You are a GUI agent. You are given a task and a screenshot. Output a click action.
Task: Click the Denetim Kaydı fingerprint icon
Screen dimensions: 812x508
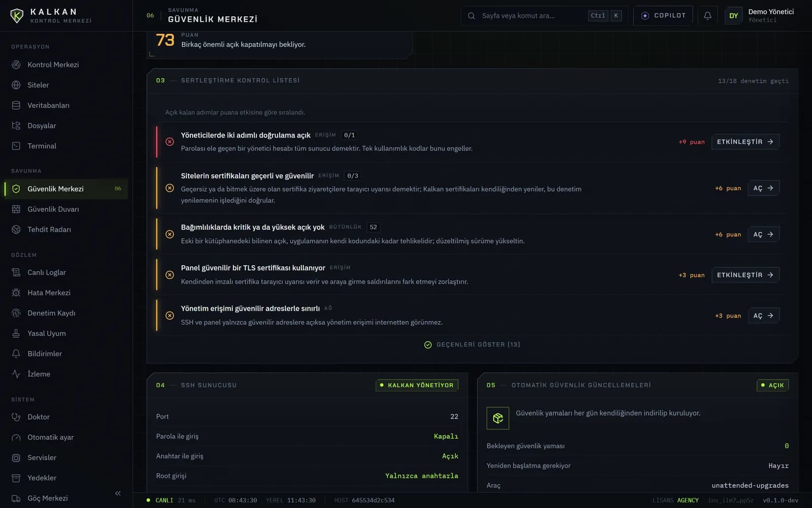click(x=16, y=313)
